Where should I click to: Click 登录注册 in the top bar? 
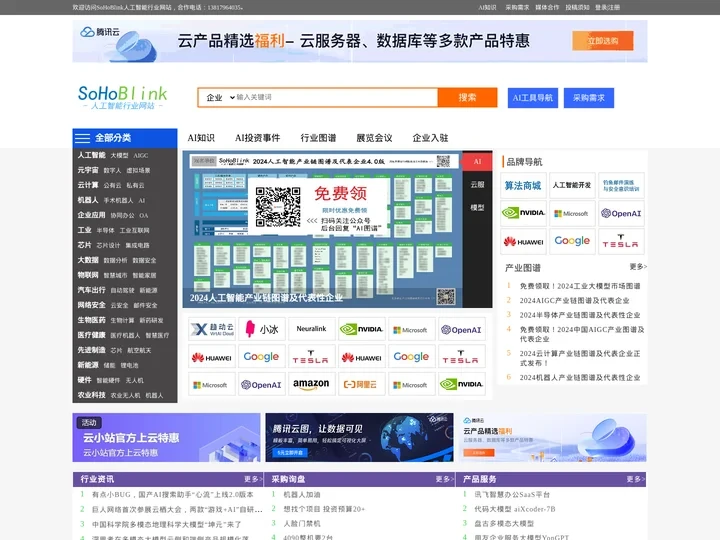(x=608, y=7)
